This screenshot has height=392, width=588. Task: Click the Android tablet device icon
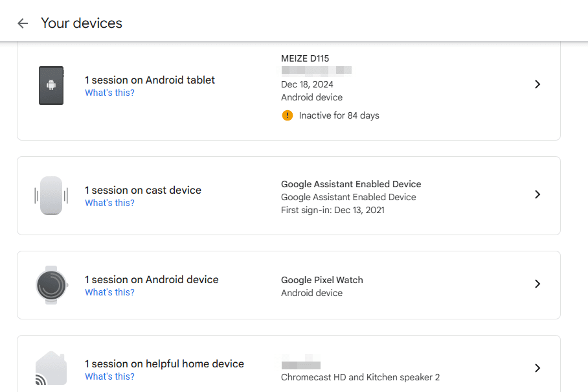pos(51,85)
